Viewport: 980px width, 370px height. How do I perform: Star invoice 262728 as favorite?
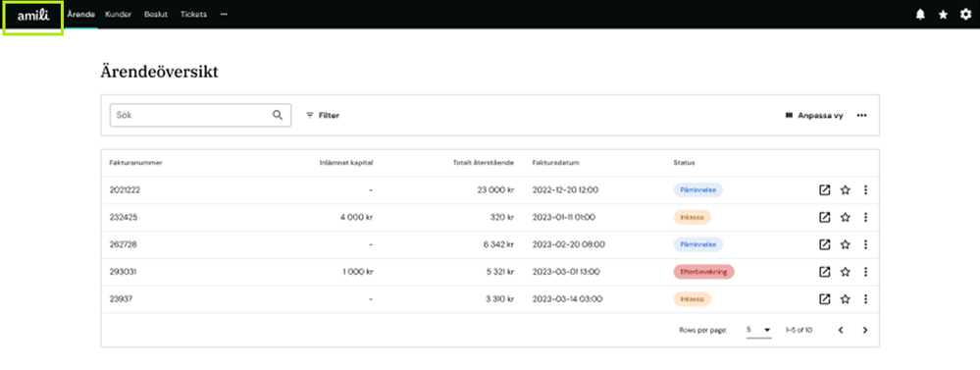point(845,244)
